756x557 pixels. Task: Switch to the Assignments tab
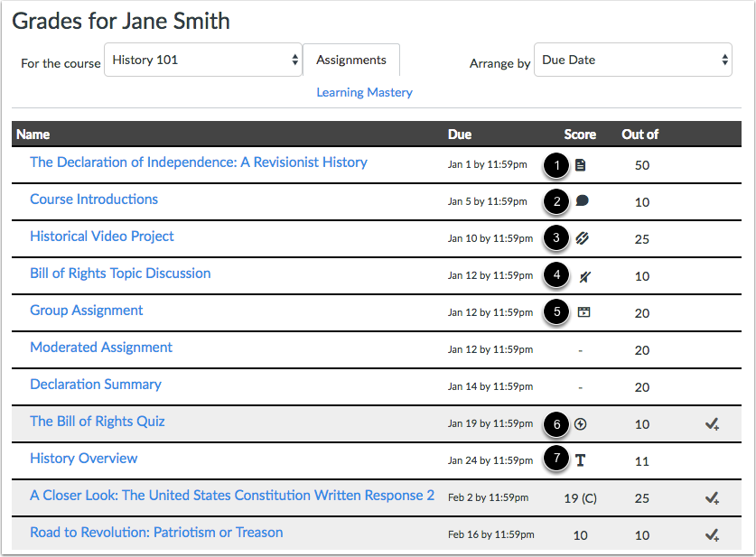(x=350, y=60)
